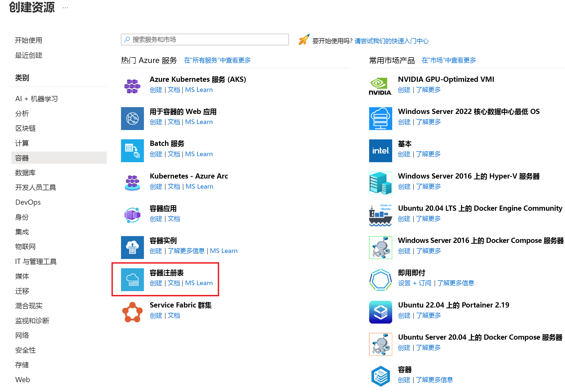Click the Service Fabric cluster icon

tap(132, 312)
